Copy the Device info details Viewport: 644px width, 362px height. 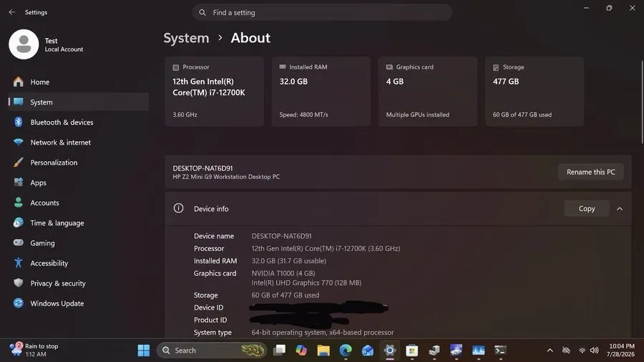pos(587,208)
